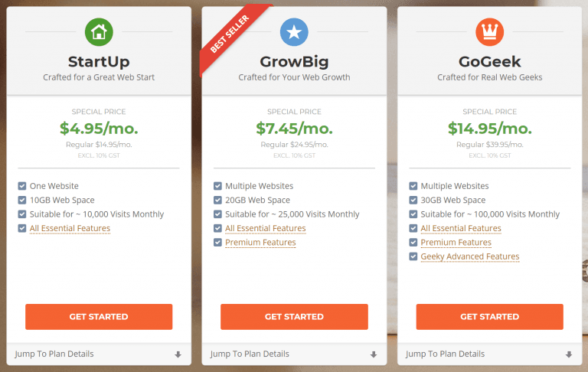Image resolution: width=588 pixels, height=372 pixels.
Task: Toggle the One Website checkbox
Action: click(22, 186)
